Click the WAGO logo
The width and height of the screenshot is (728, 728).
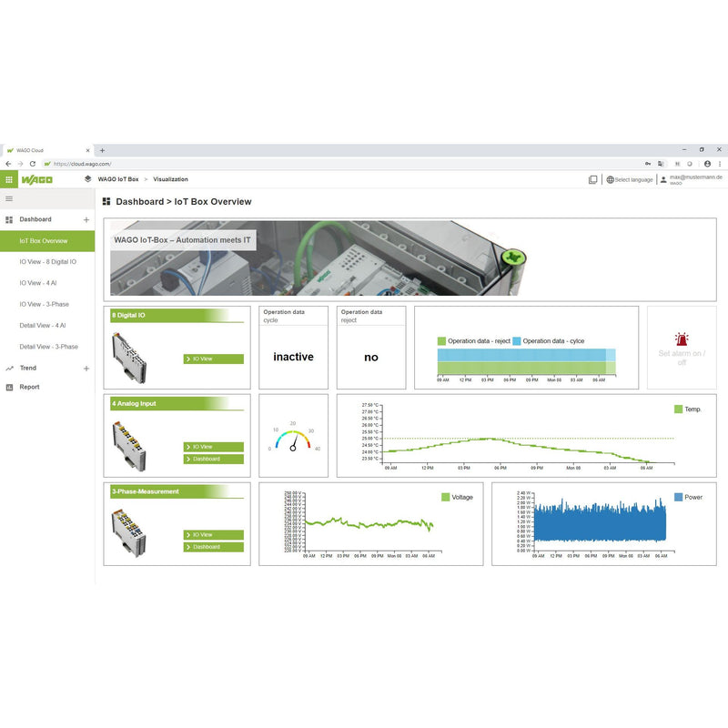pos(37,179)
